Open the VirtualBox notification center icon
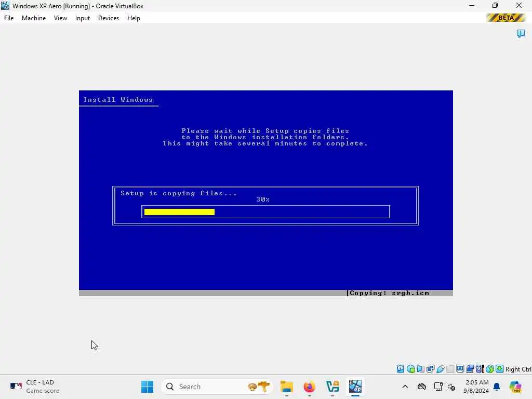Image resolution: width=532 pixels, height=399 pixels. 521,33
